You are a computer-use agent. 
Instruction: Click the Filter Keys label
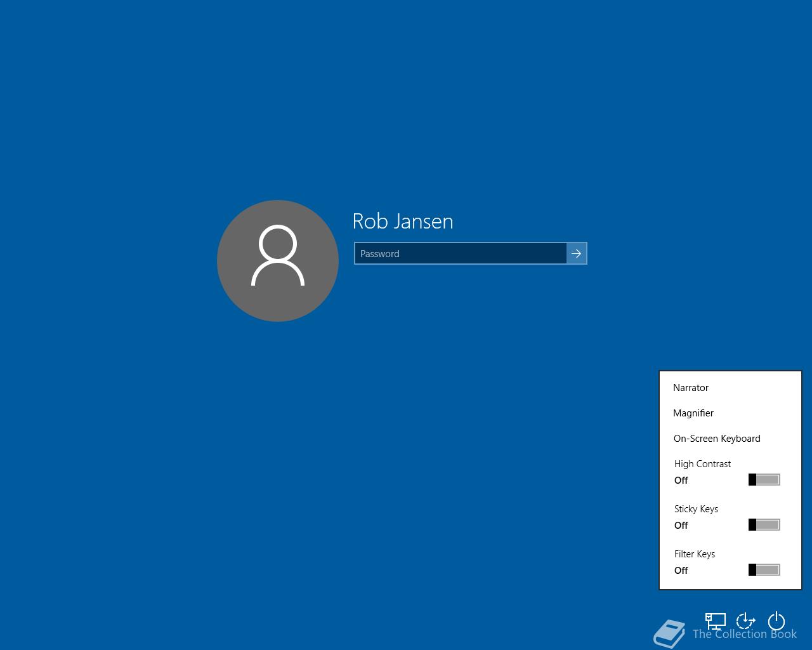pyautogui.click(x=695, y=554)
